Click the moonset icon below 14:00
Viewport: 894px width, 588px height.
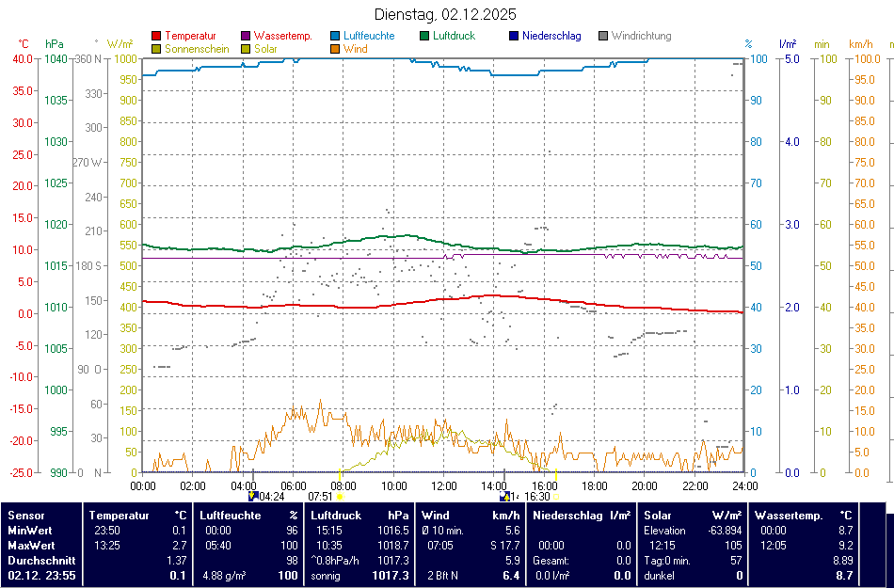point(504,496)
